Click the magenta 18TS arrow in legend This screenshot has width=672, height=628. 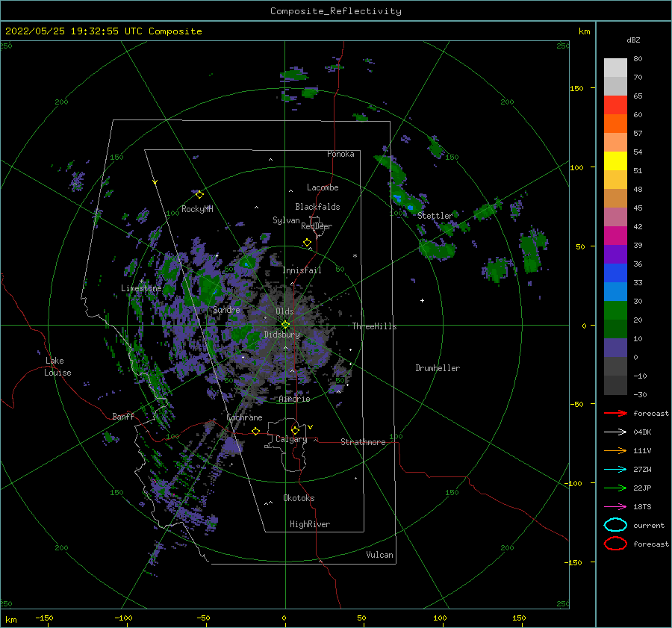[615, 507]
